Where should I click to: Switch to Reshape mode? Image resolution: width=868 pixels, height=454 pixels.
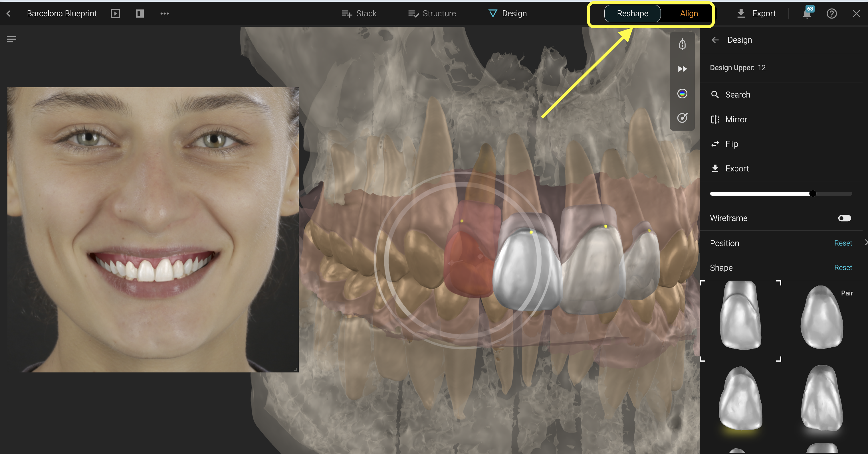tap(632, 13)
